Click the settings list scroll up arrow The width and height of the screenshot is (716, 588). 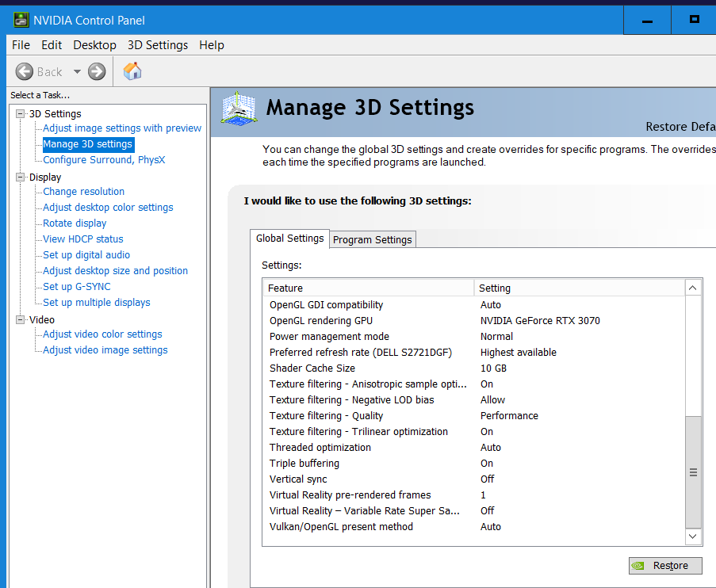click(693, 288)
